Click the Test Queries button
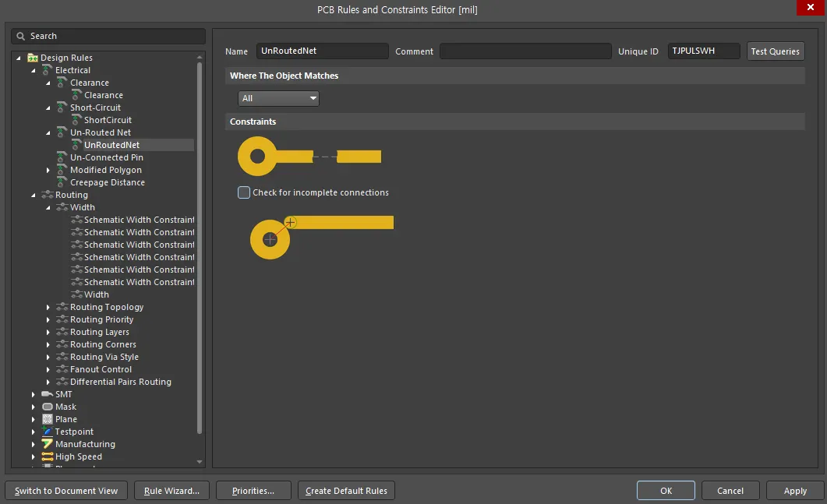Image resolution: width=827 pixels, height=504 pixels. coord(776,51)
